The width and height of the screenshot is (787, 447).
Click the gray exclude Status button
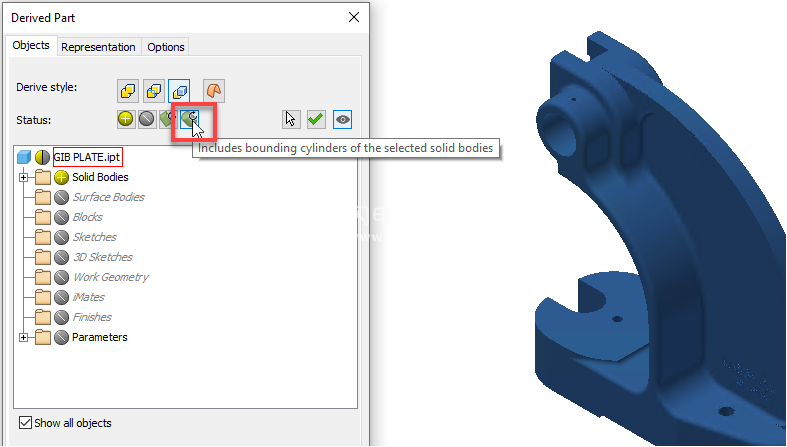pos(147,119)
